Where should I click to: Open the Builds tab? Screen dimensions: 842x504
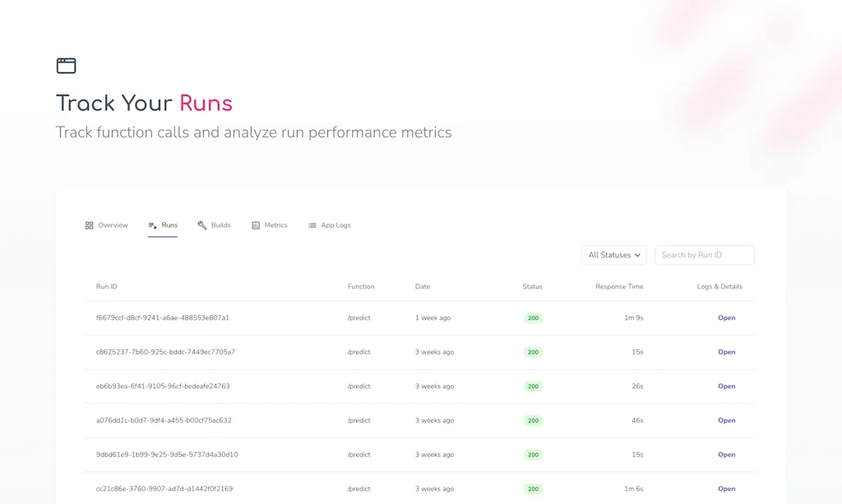point(220,225)
